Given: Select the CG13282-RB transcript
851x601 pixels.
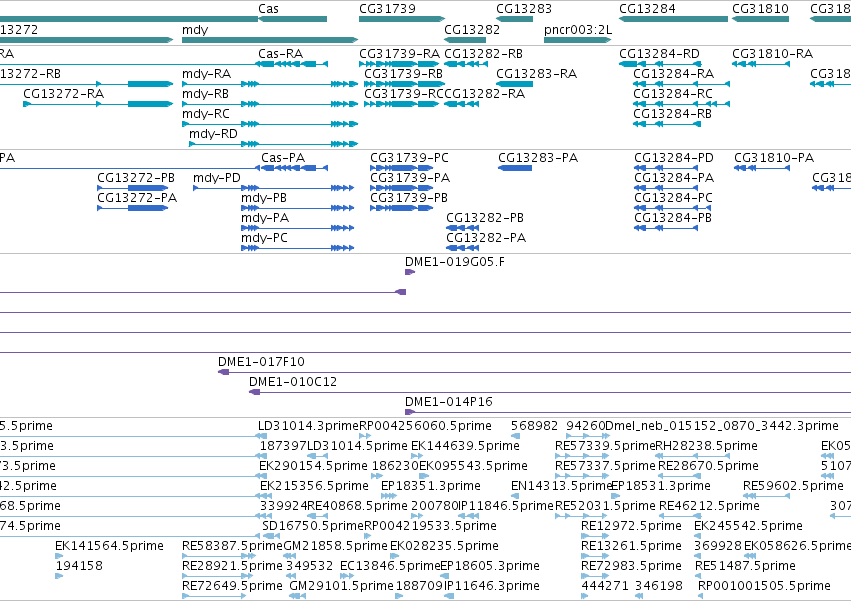Looking at the screenshot, I should click(466, 64).
